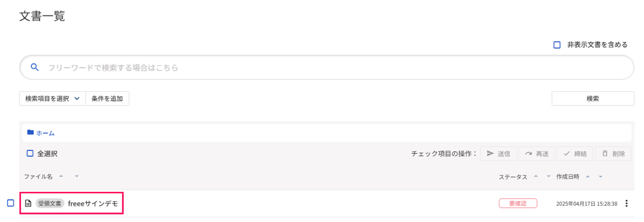Click the 条件を追加 button
The width and height of the screenshot is (644, 222).
click(107, 99)
